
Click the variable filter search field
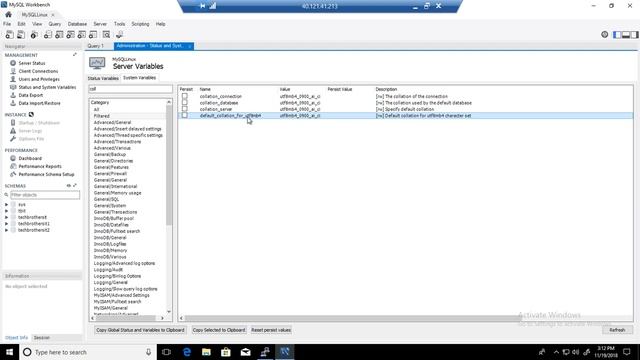point(130,89)
